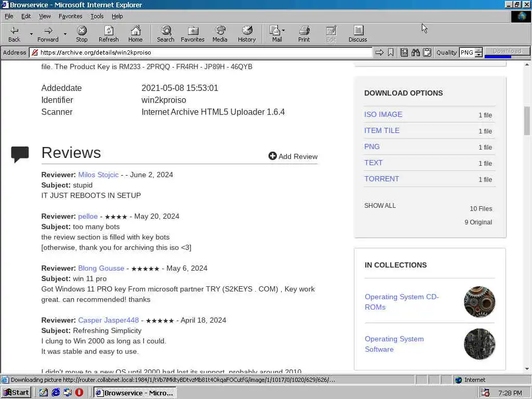Click the Add Review plus icon

click(272, 156)
